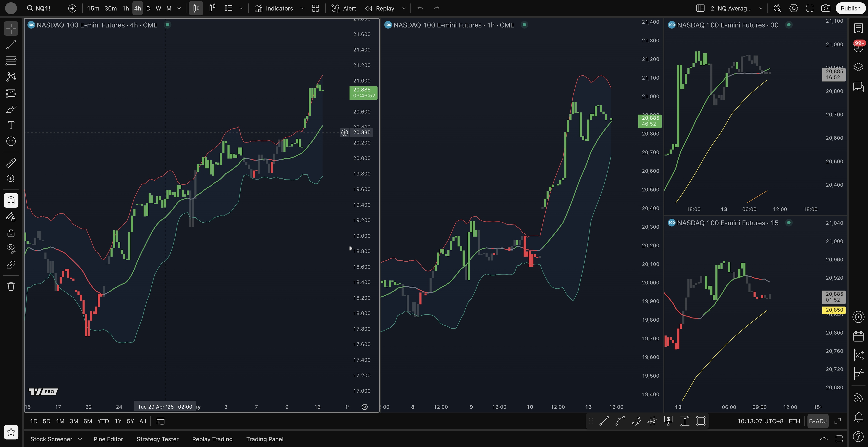The height and width of the screenshot is (447, 868).
Task: Toggle lock all drawing tools
Action: pos(11,233)
